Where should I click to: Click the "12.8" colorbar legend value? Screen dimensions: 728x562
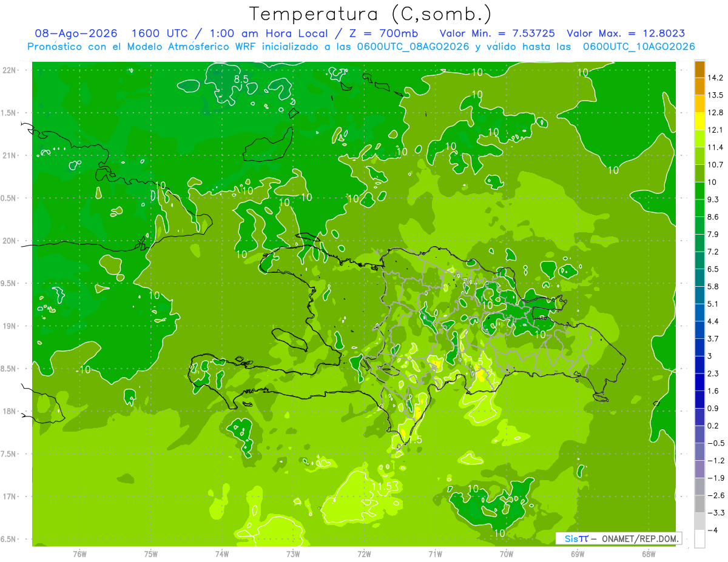pos(715,112)
